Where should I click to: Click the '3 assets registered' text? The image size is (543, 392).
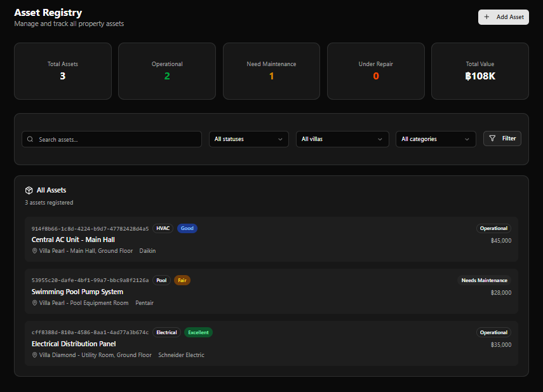pyautogui.click(x=49, y=203)
